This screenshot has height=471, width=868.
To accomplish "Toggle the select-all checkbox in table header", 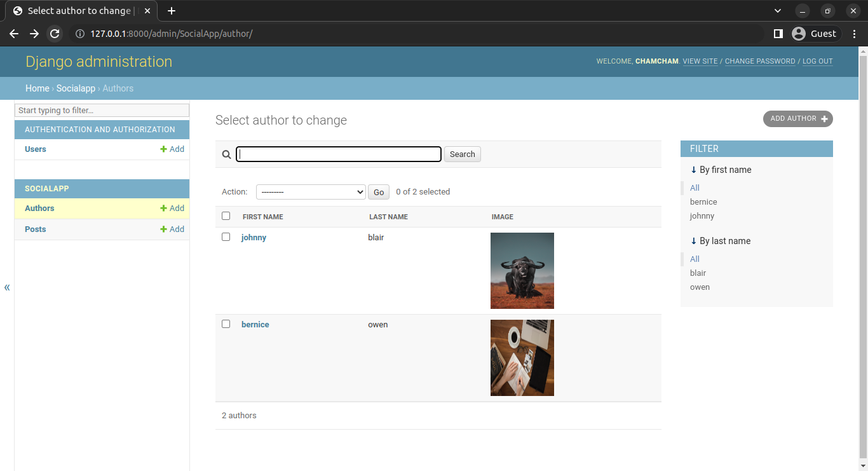I will click(226, 216).
